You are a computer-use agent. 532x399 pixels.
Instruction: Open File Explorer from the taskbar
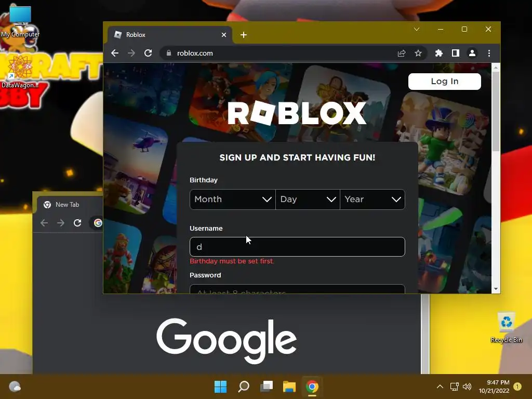pos(289,387)
